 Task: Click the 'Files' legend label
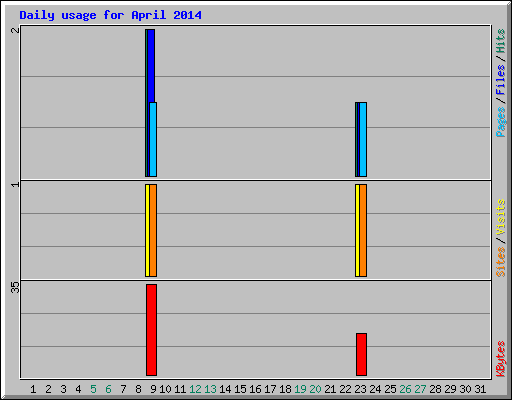pyautogui.click(x=501, y=80)
